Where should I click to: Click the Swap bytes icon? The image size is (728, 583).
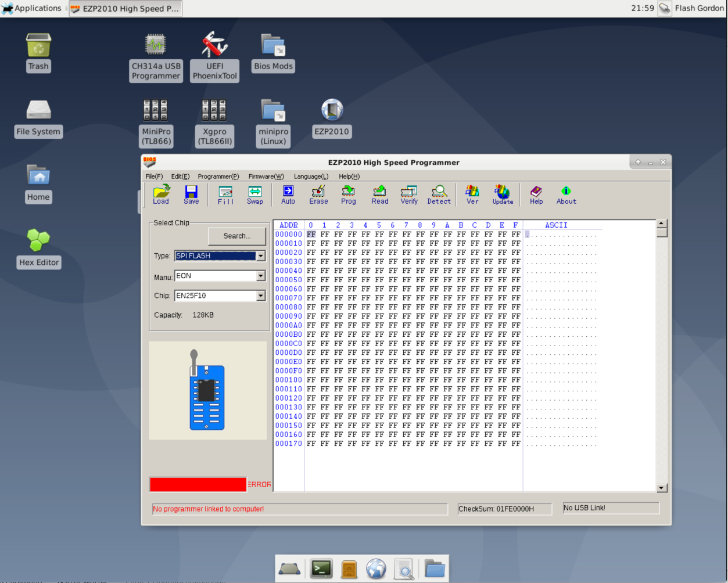pos(254,194)
